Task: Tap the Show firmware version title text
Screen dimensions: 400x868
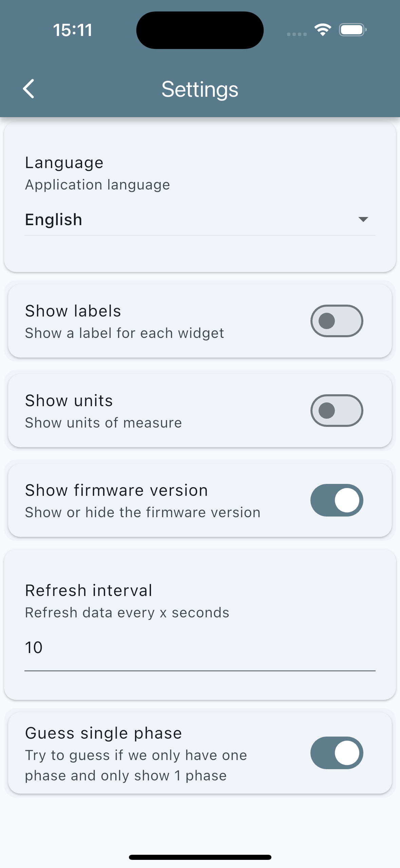Action: point(116,490)
